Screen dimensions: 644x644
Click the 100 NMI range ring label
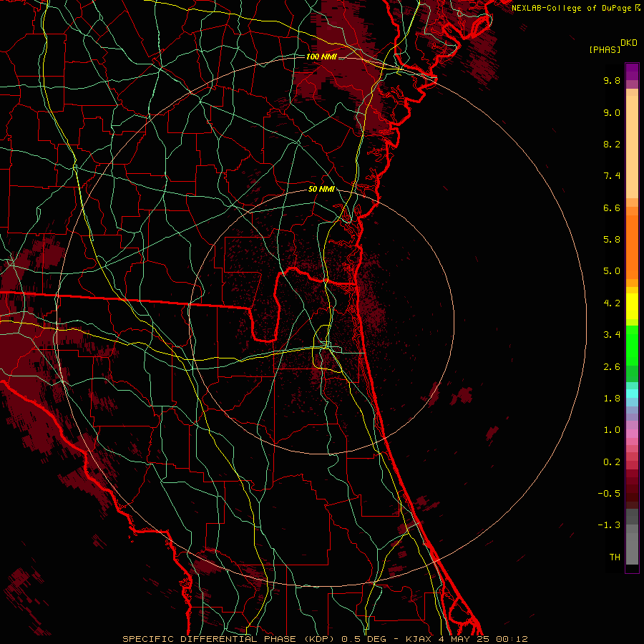(x=321, y=57)
